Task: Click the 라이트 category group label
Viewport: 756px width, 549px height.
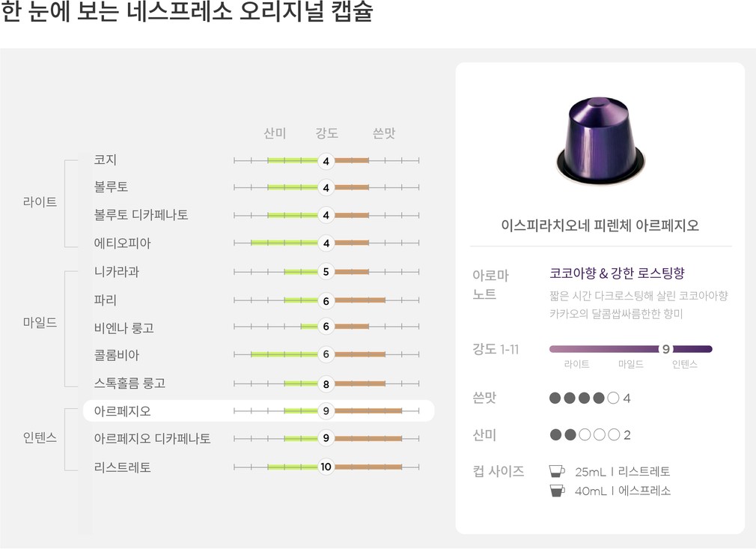Action: click(40, 202)
